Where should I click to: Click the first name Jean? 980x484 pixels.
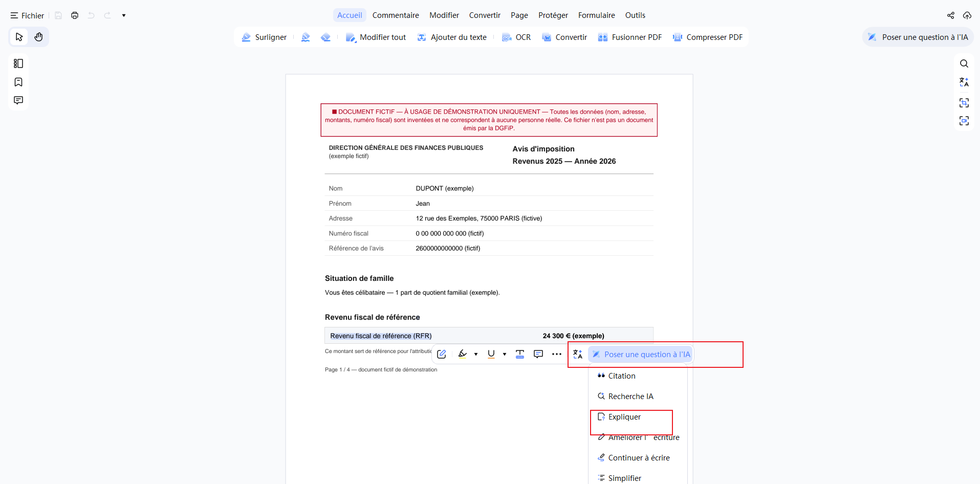pyautogui.click(x=423, y=204)
